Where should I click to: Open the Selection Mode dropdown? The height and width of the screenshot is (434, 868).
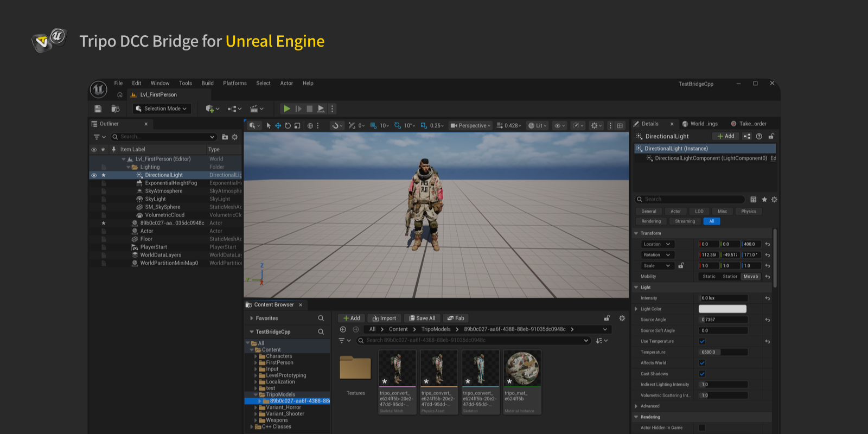click(162, 109)
